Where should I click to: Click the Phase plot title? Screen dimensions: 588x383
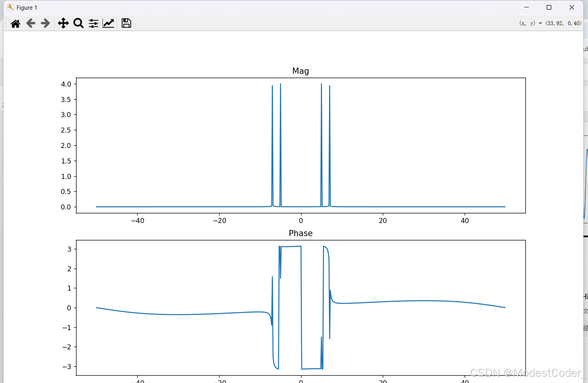[x=301, y=233]
